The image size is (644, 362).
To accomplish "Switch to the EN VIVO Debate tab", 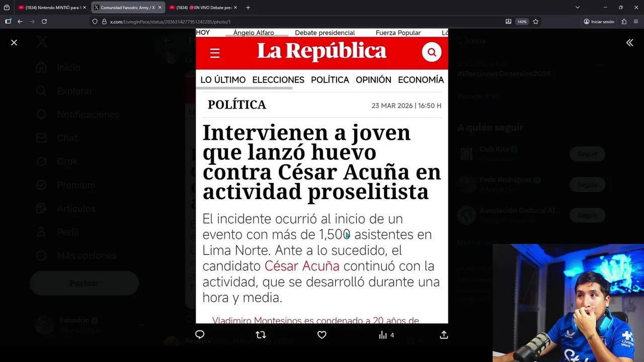I will [202, 8].
